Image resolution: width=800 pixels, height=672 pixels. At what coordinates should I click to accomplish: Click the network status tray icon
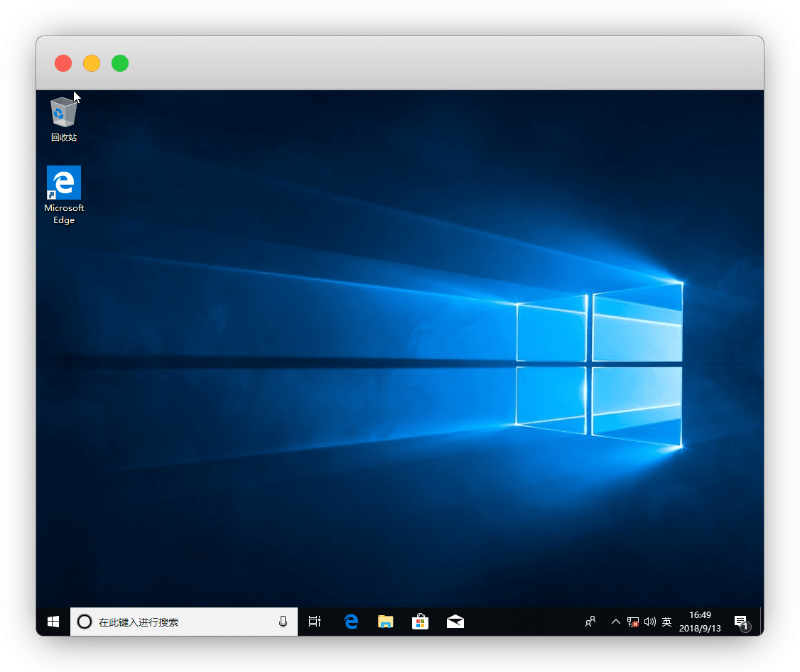632,622
